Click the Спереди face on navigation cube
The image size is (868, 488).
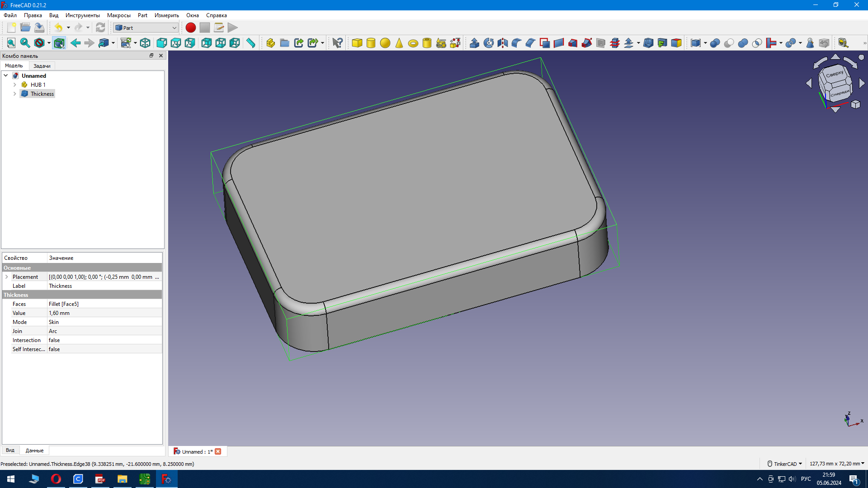(840, 93)
